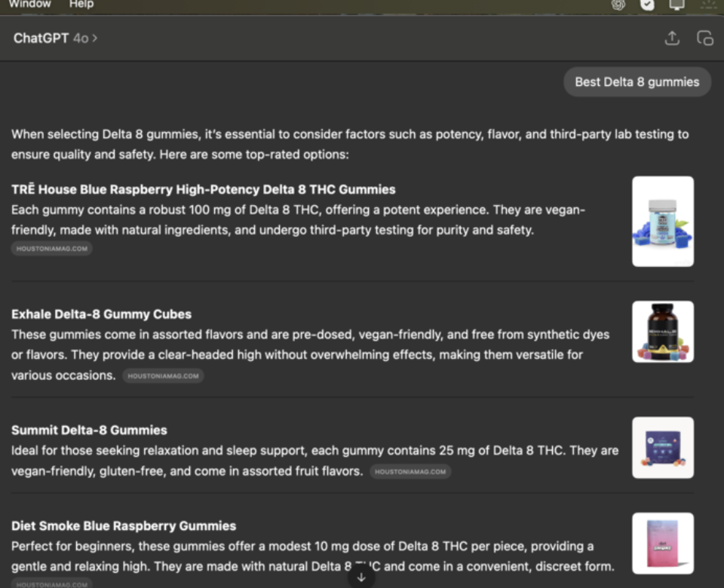The image size is (724, 588).
Task: Open the Help menu
Action: [81, 5]
